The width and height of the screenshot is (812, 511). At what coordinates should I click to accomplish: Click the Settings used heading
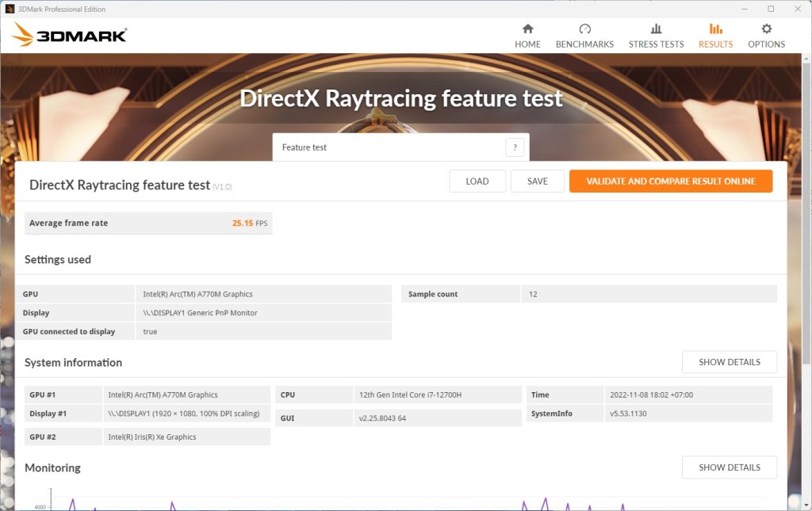coord(57,260)
